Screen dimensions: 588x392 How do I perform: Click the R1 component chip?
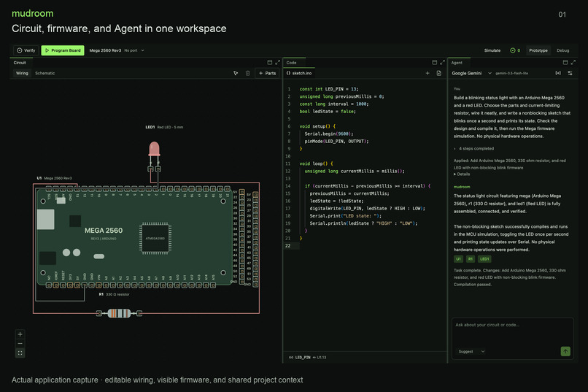(x=471, y=259)
